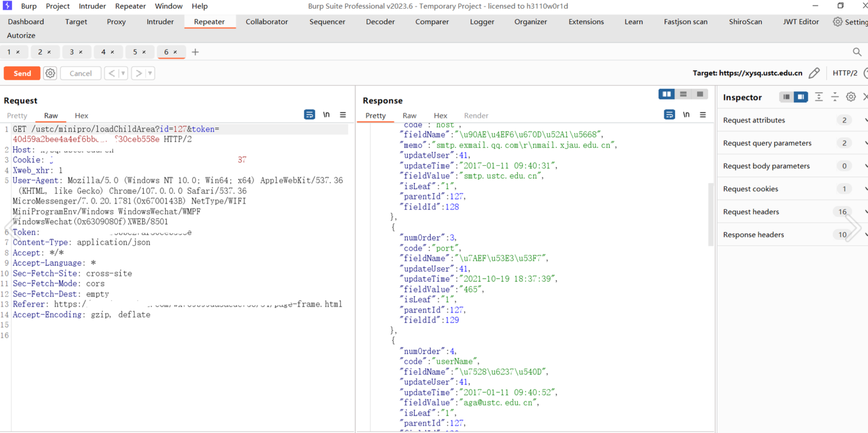This screenshot has height=433, width=868.
Task: Toggle Response word wrap icon
Action: click(669, 114)
